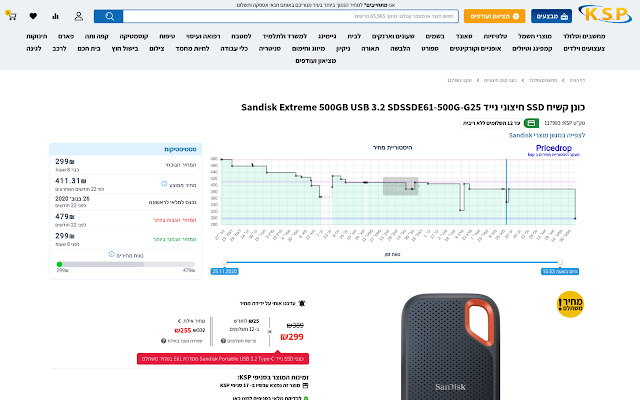The image size is (640, 400).
Task: Click the bell price-drop alert icon
Action: [302, 303]
